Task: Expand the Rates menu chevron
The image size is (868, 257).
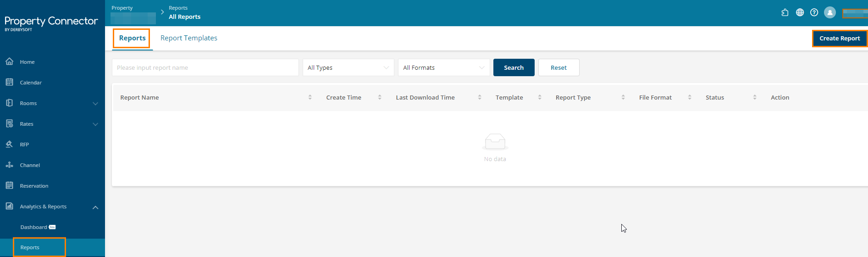Action: click(95, 124)
